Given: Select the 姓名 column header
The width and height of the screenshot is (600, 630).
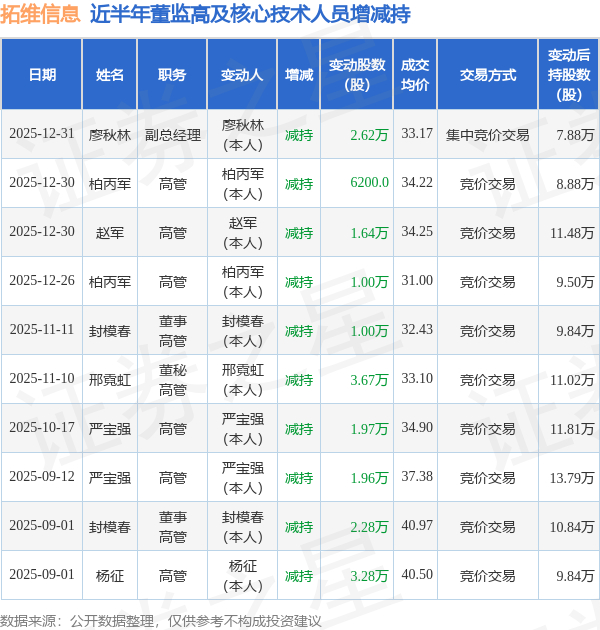Looking at the screenshot, I should click(110, 75).
